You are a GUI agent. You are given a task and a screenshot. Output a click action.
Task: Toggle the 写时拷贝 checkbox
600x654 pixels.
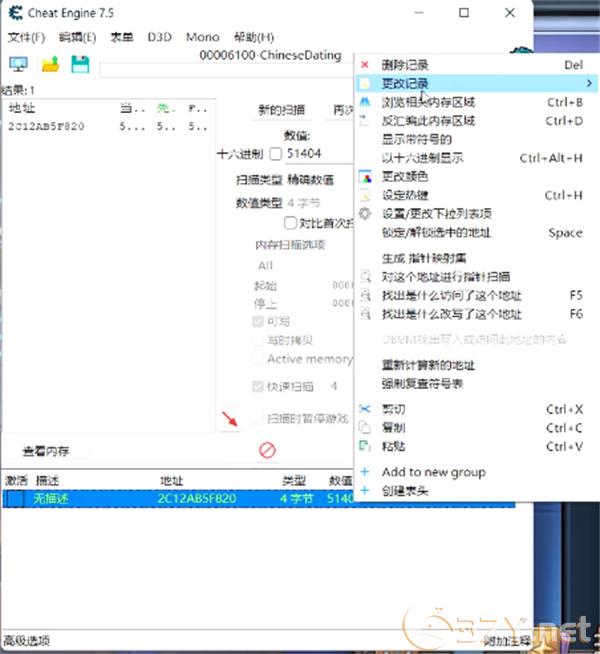point(258,340)
